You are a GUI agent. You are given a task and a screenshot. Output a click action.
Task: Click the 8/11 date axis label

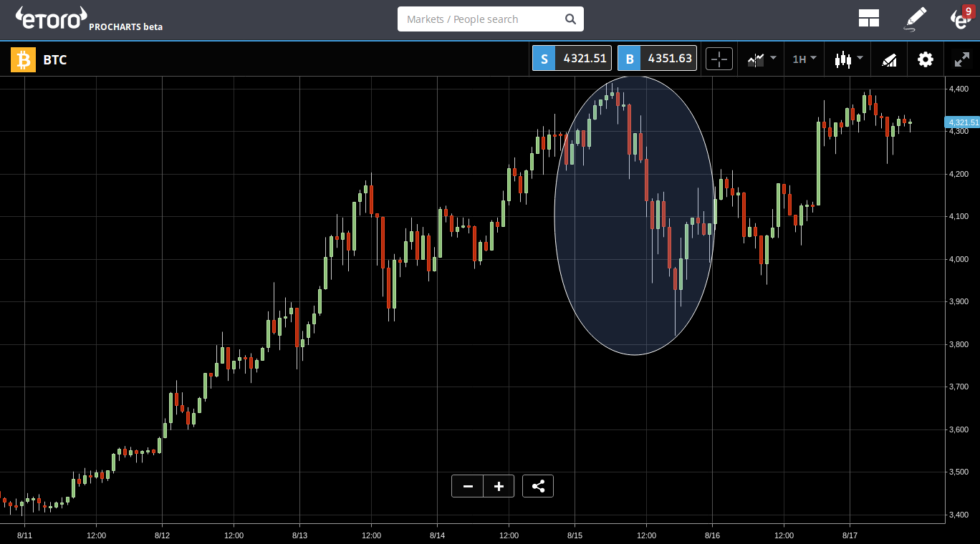point(25,535)
